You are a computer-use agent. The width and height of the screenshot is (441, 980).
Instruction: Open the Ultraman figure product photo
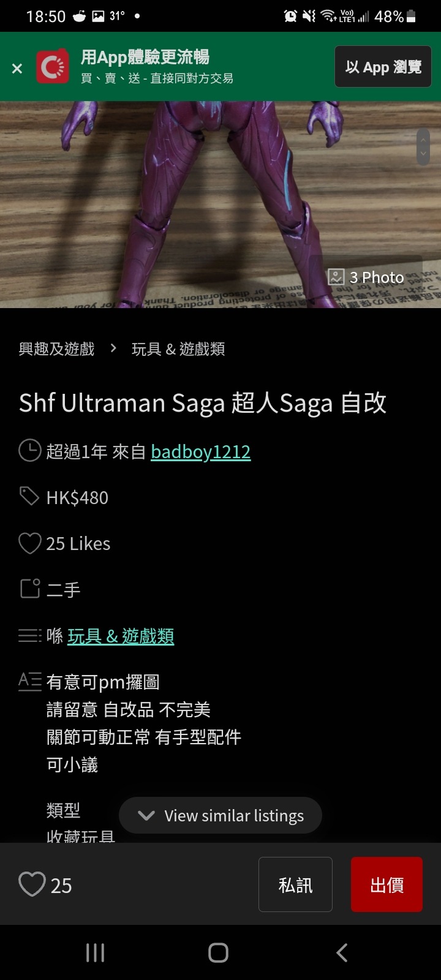221,205
